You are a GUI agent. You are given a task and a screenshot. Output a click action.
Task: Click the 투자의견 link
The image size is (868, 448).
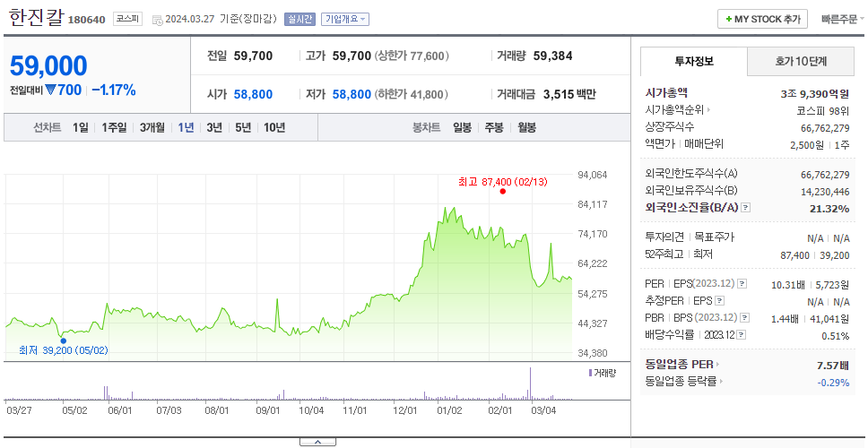664,237
